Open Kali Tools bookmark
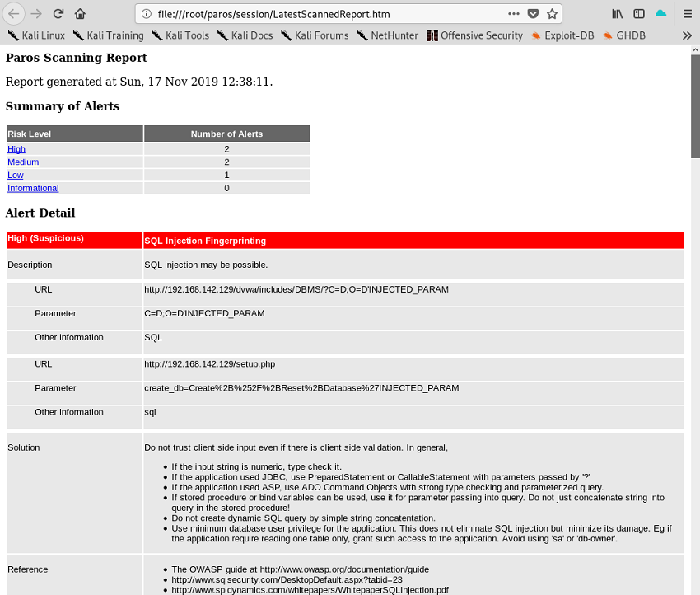Viewport: 700px width, 595px height. tap(180, 35)
